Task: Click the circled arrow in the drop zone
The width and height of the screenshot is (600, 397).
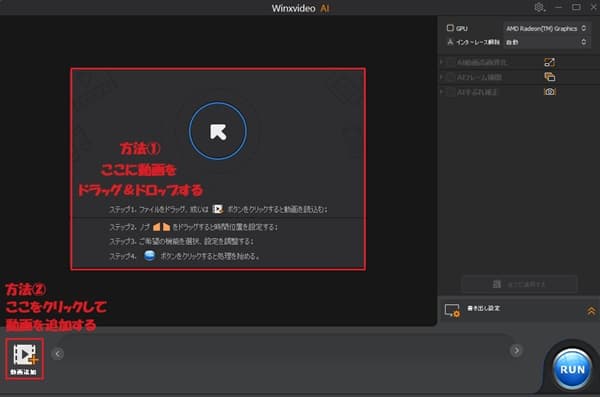Action: point(218,131)
